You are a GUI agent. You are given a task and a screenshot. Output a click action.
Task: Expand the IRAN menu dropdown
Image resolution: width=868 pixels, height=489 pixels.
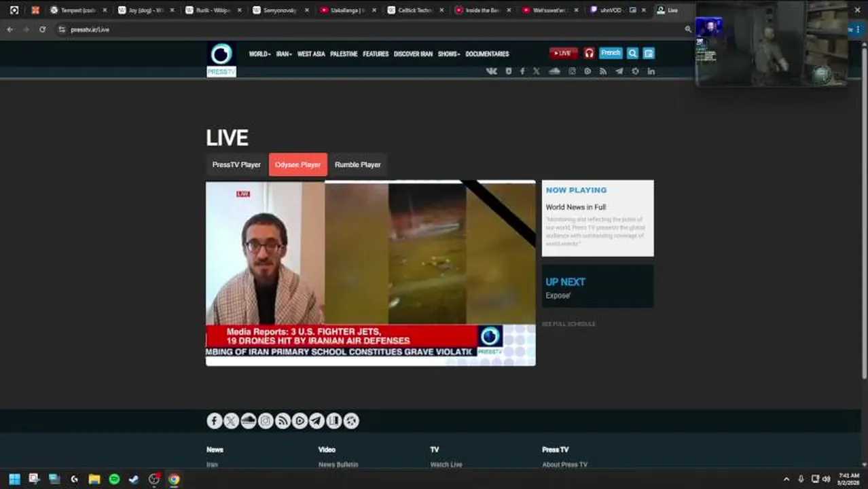point(284,54)
